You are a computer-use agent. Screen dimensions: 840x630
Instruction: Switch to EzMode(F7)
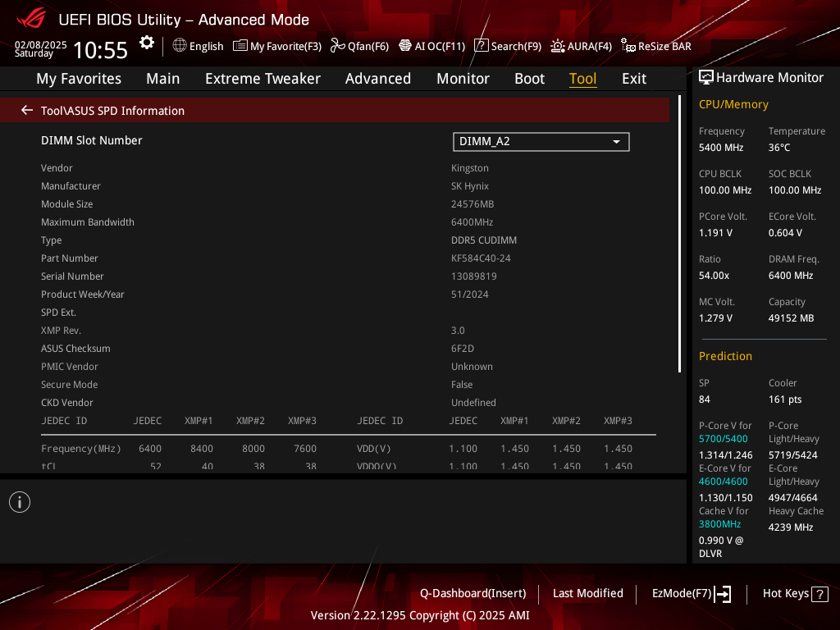coord(691,594)
